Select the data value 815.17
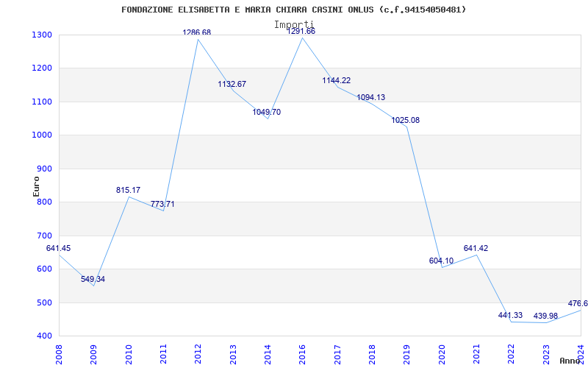Screen dimensions: 588x368 (128, 190)
